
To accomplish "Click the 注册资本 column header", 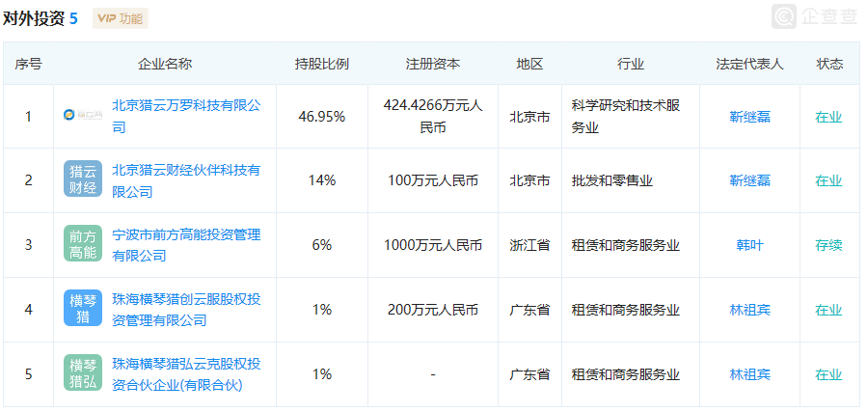I will click(x=432, y=64).
